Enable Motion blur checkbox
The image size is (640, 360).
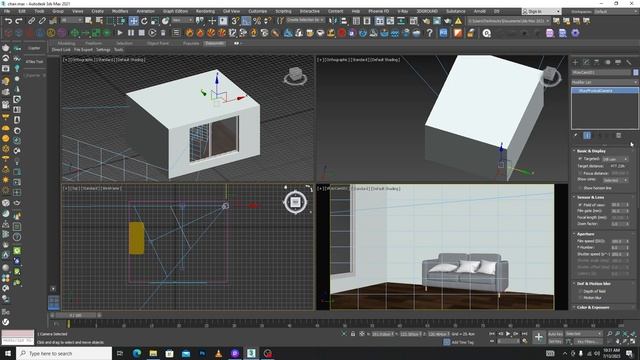(x=580, y=298)
